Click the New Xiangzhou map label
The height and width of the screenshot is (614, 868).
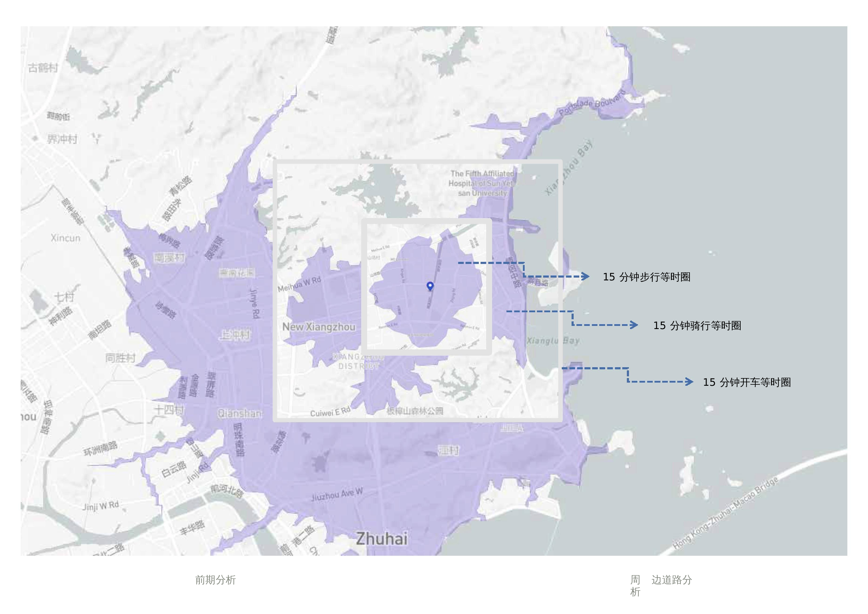319,327
